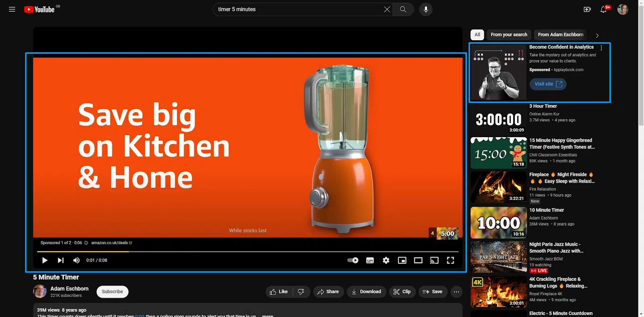
Task: Create a Clip of the video
Action: (402, 292)
